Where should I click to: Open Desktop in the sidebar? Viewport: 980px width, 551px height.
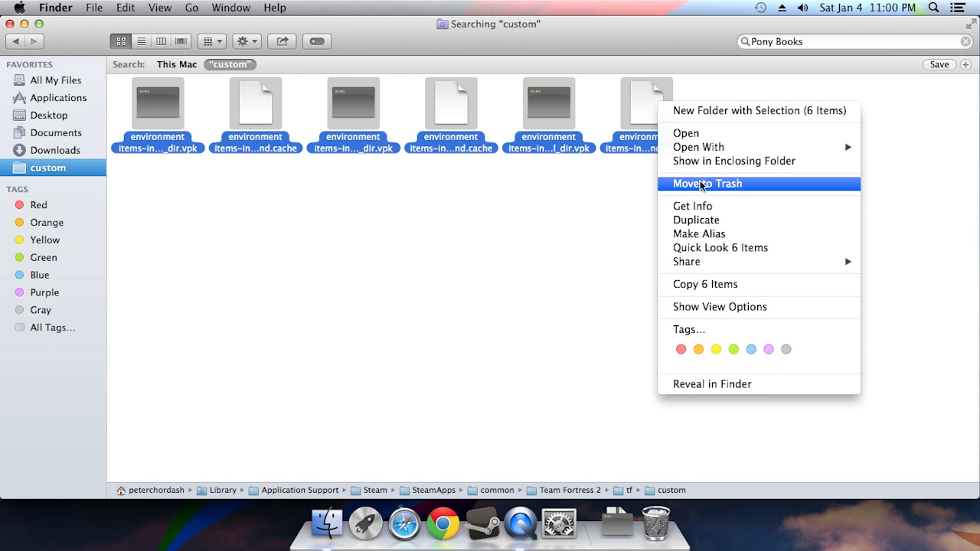coord(54,116)
